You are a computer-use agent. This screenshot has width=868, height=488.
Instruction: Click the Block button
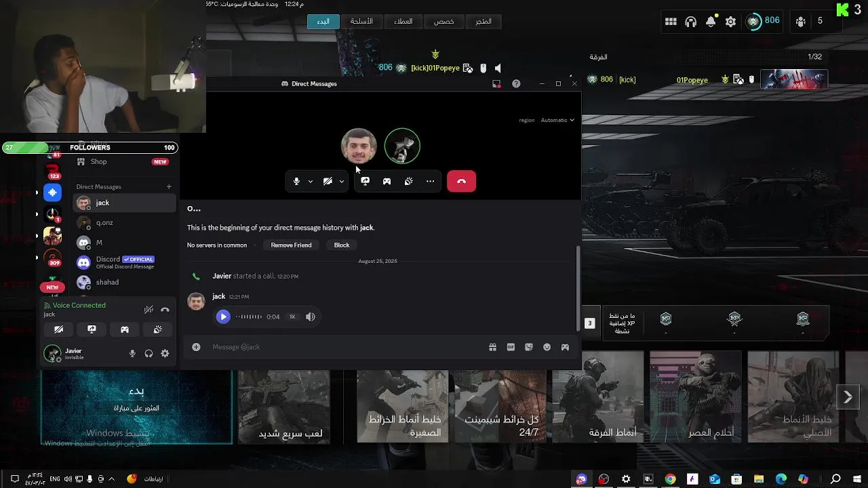pyautogui.click(x=342, y=245)
